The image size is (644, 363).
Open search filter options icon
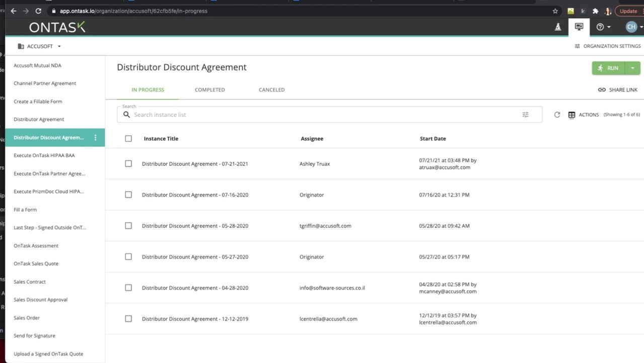525,115
